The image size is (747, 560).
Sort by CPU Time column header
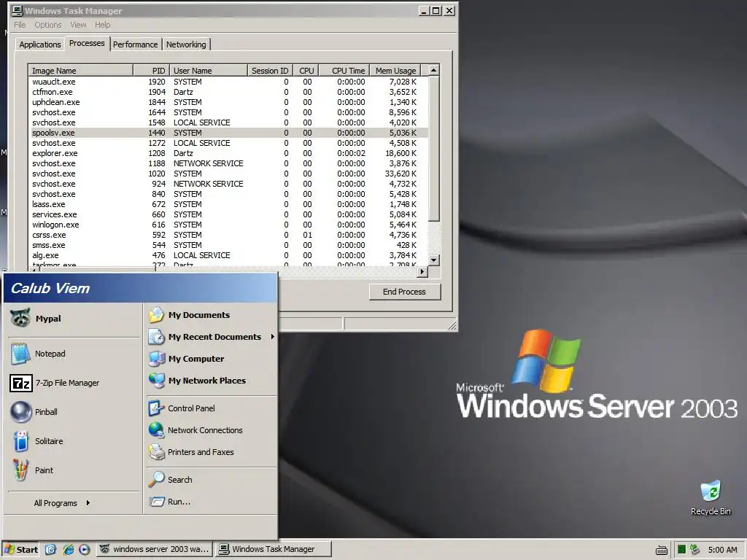point(344,71)
